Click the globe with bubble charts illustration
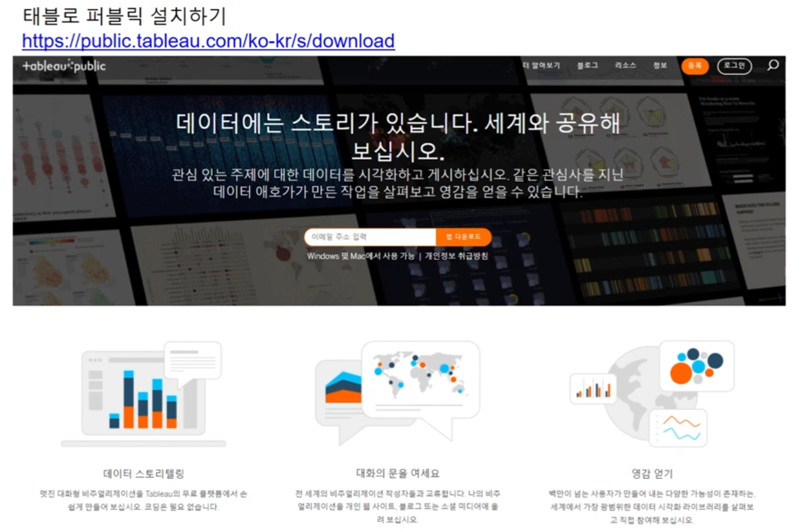 652,393
